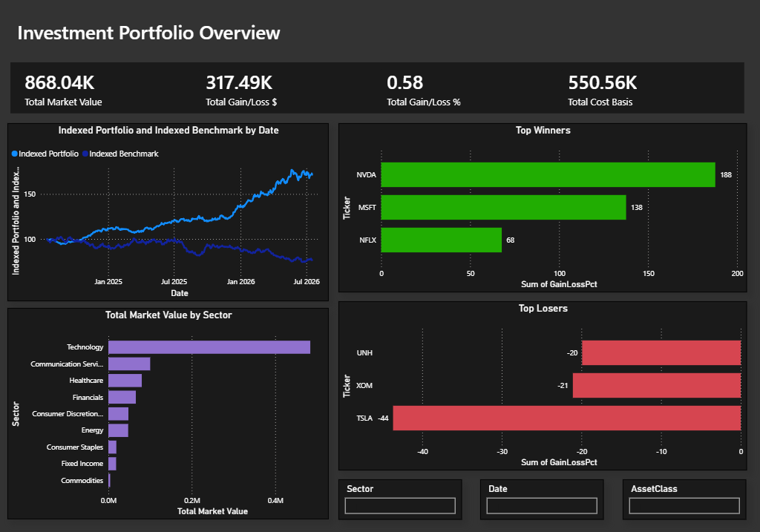Select the Energy sector bar
Viewport: 760px width, 532px height.
118,430
